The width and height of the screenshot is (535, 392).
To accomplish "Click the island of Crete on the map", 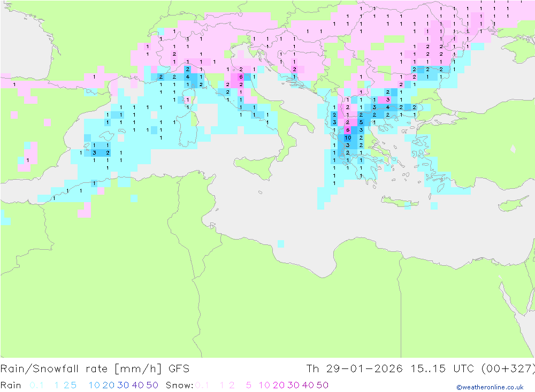I will (400, 202).
